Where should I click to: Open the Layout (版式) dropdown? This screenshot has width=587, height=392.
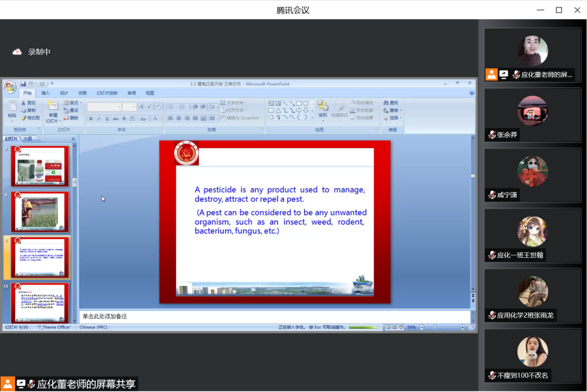73,103
